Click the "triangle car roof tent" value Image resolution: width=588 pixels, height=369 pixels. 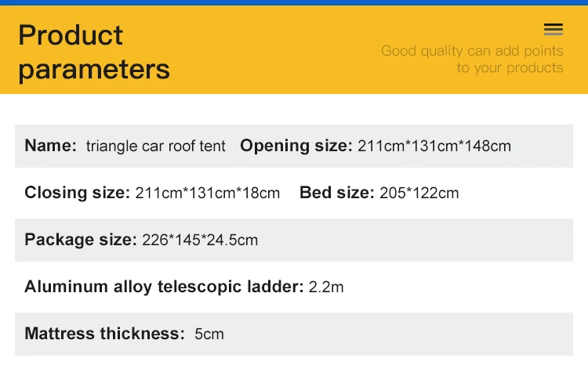coord(155,146)
